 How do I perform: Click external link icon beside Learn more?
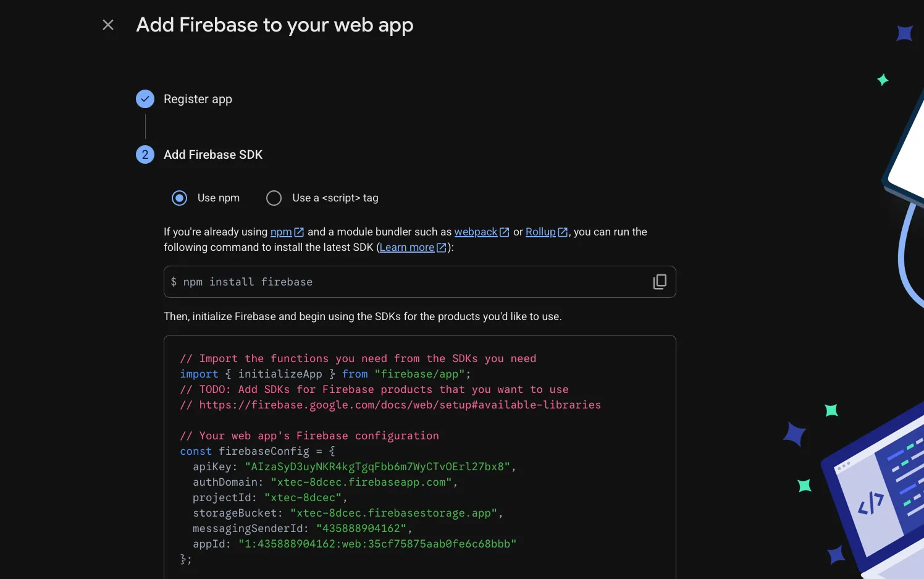pyautogui.click(x=442, y=248)
